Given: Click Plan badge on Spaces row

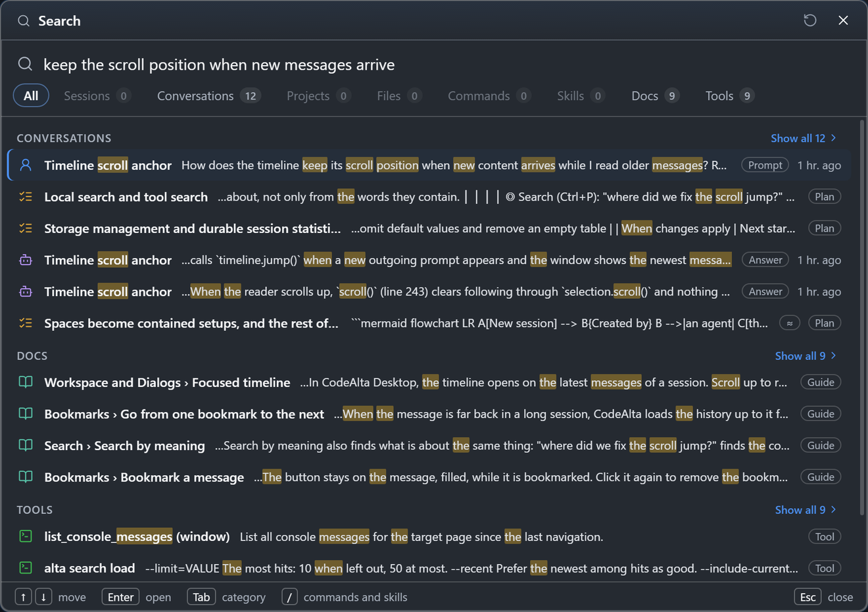Looking at the screenshot, I should coord(825,323).
